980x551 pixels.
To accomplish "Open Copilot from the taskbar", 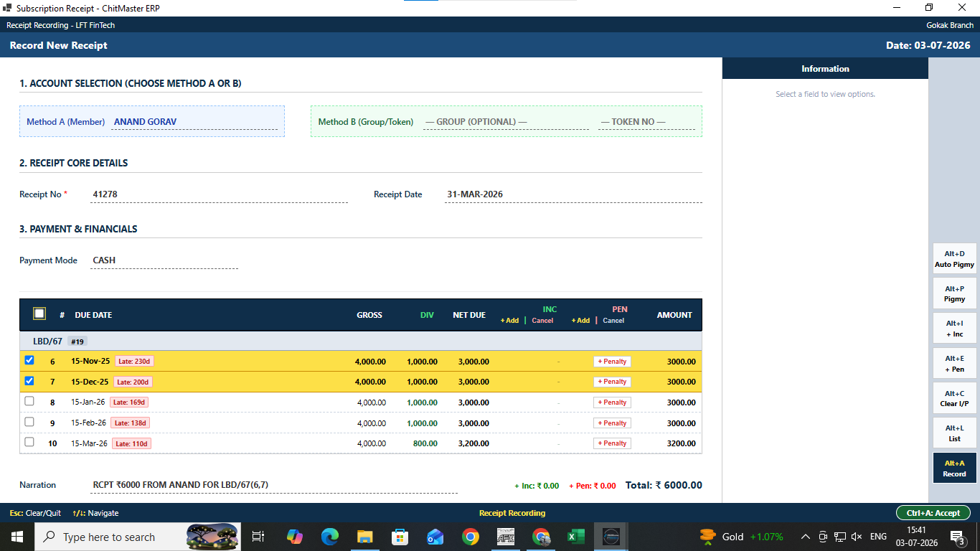I will tap(295, 537).
